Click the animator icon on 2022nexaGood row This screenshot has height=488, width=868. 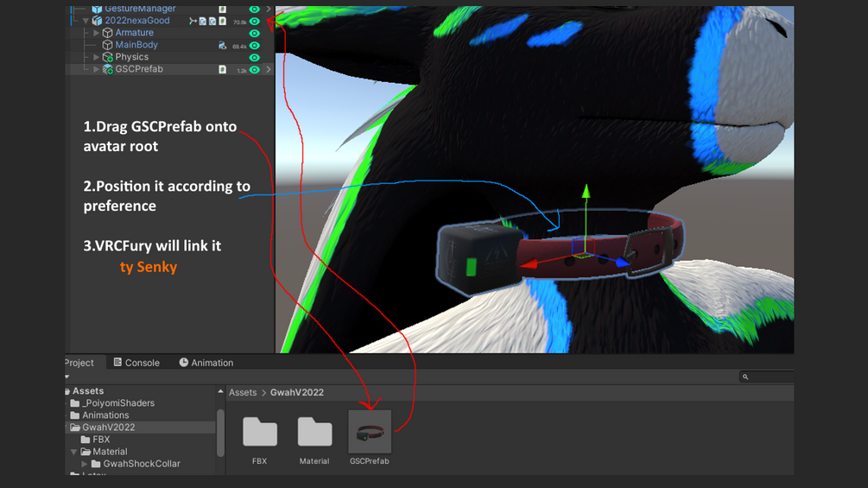tap(193, 22)
